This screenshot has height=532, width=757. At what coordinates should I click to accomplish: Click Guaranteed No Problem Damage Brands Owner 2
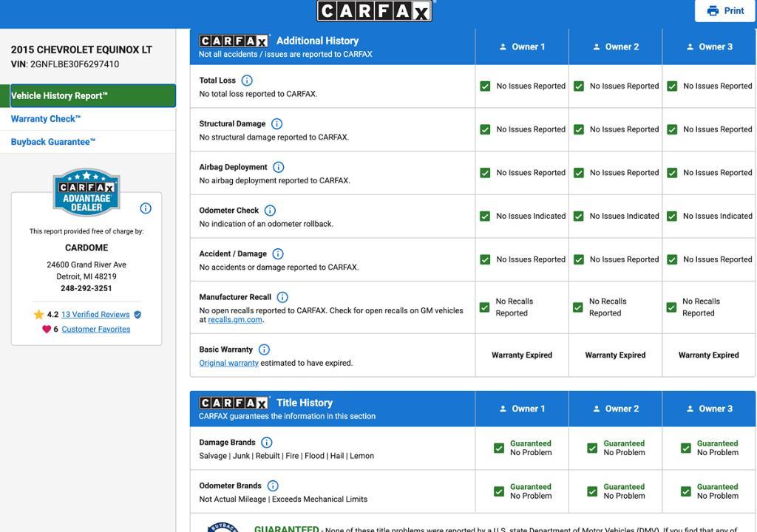pyautogui.click(x=624, y=448)
